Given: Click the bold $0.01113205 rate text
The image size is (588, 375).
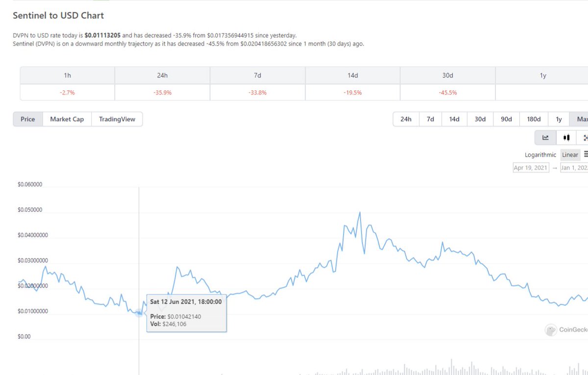Looking at the screenshot, I should pyautogui.click(x=102, y=36).
